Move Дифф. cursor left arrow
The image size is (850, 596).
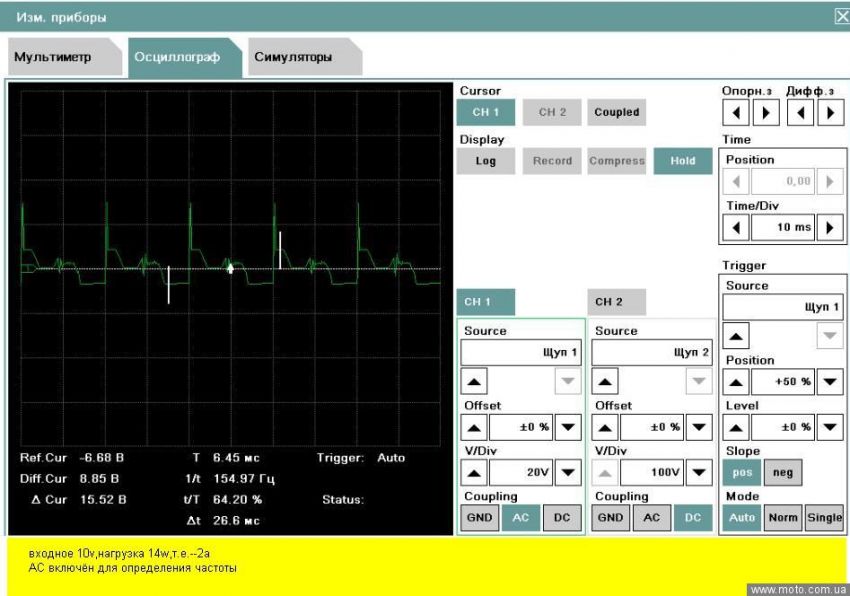pyautogui.click(x=801, y=113)
